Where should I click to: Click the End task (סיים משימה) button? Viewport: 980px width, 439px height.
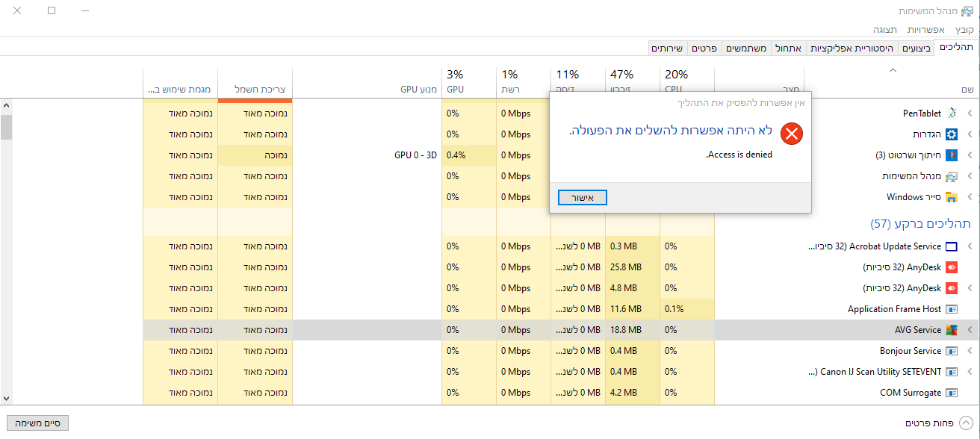[x=37, y=423]
